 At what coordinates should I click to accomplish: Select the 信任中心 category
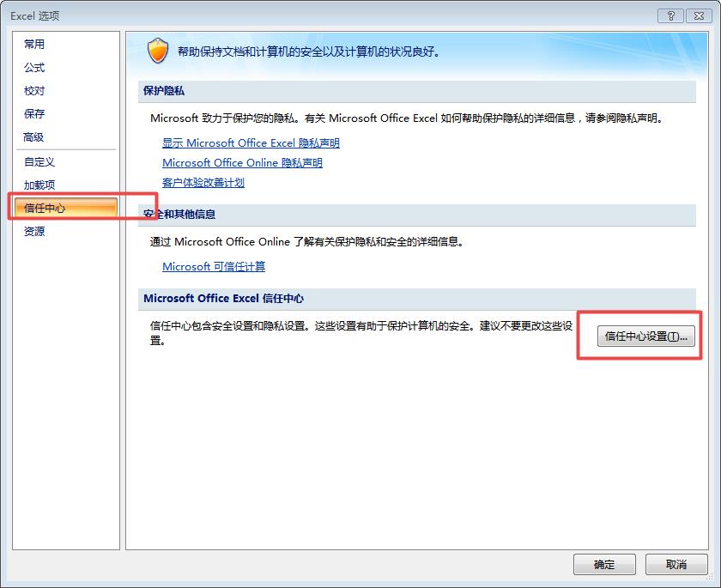(66, 208)
